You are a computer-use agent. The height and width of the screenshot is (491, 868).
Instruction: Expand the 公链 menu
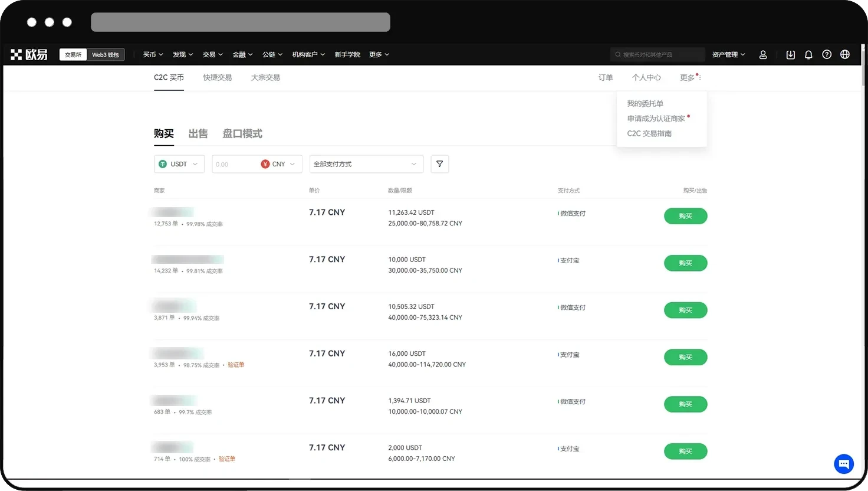tap(272, 54)
